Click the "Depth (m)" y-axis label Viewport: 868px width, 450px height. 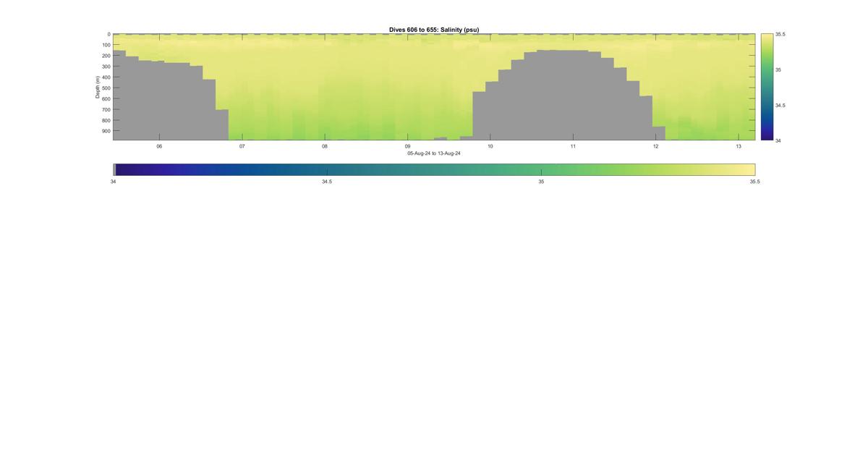(97, 87)
